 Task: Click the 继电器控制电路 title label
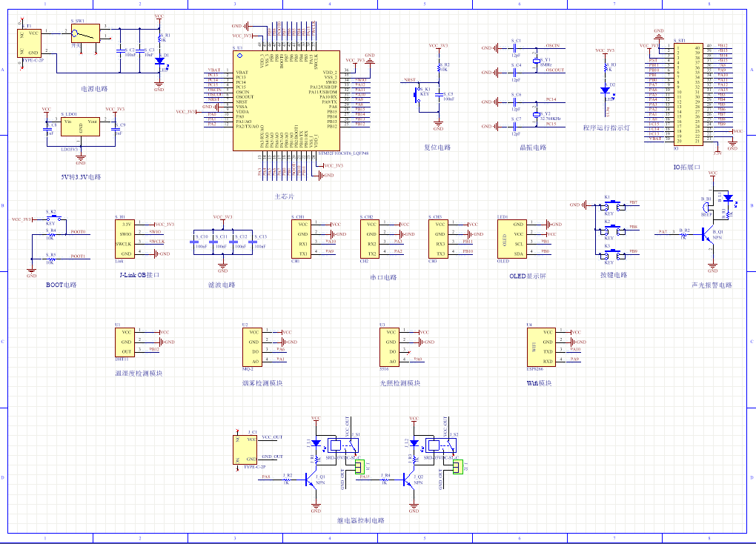(361, 520)
